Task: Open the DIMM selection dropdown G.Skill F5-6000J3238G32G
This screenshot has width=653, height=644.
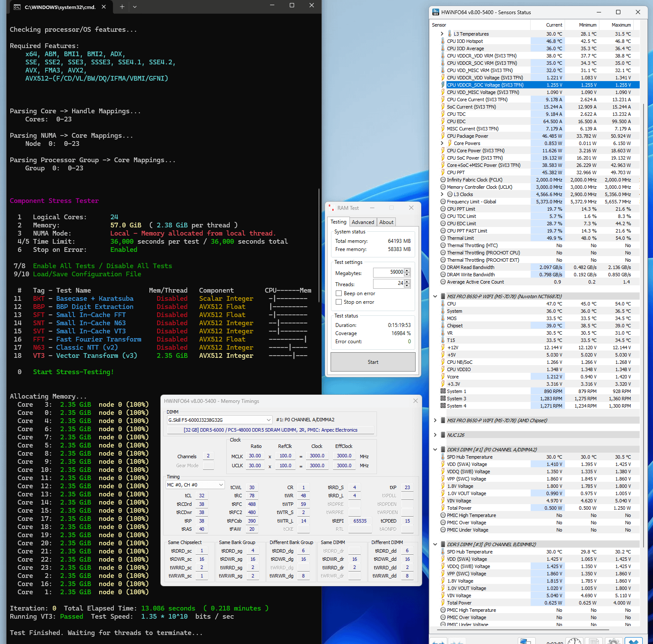Action: pos(219,420)
